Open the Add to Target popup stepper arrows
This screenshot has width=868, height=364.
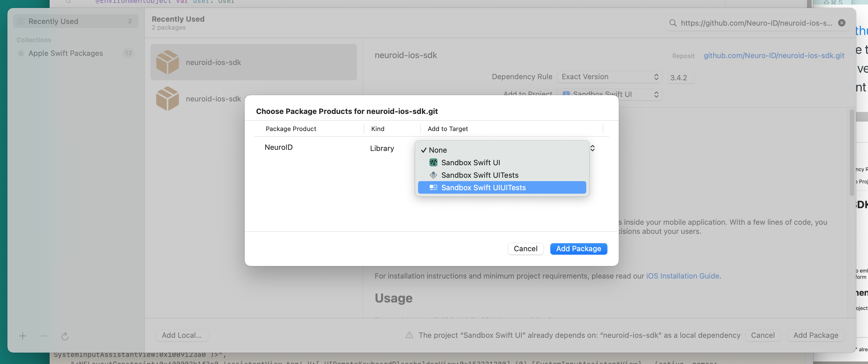coord(592,148)
